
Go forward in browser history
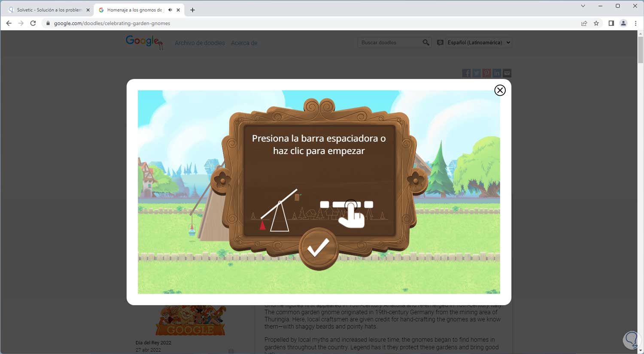[21, 23]
